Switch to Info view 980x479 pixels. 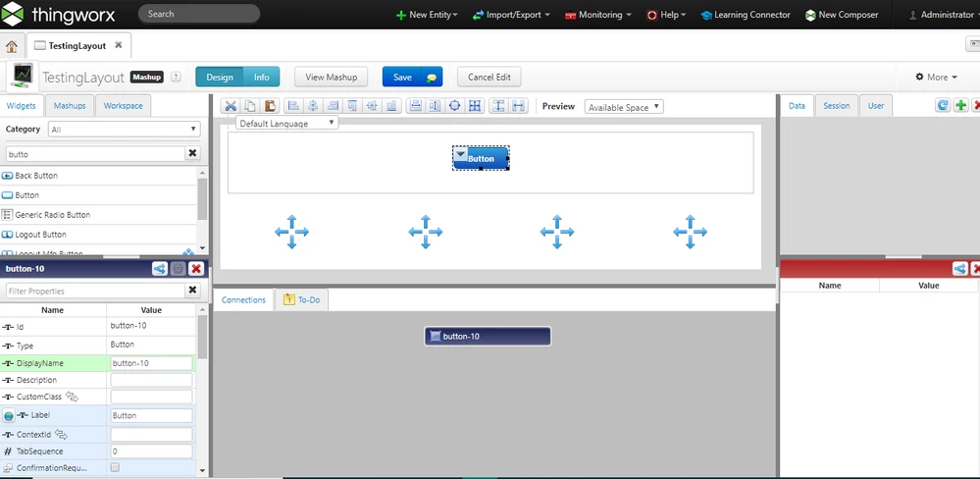pos(261,78)
